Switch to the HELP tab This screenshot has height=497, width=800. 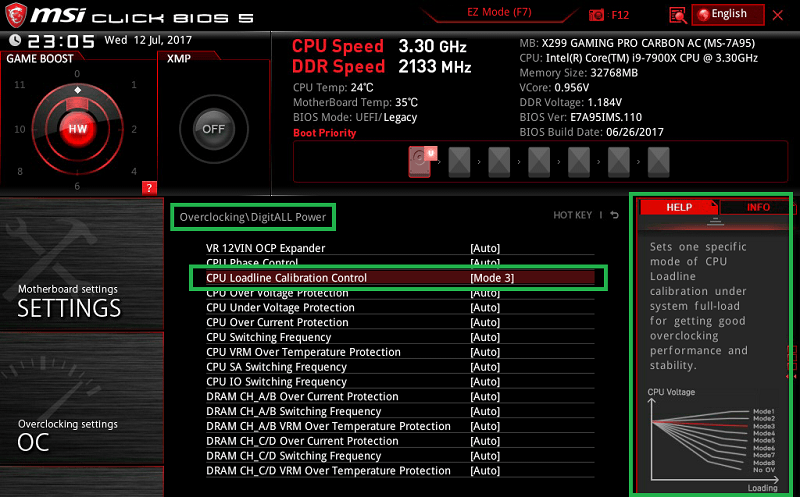click(x=679, y=207)
